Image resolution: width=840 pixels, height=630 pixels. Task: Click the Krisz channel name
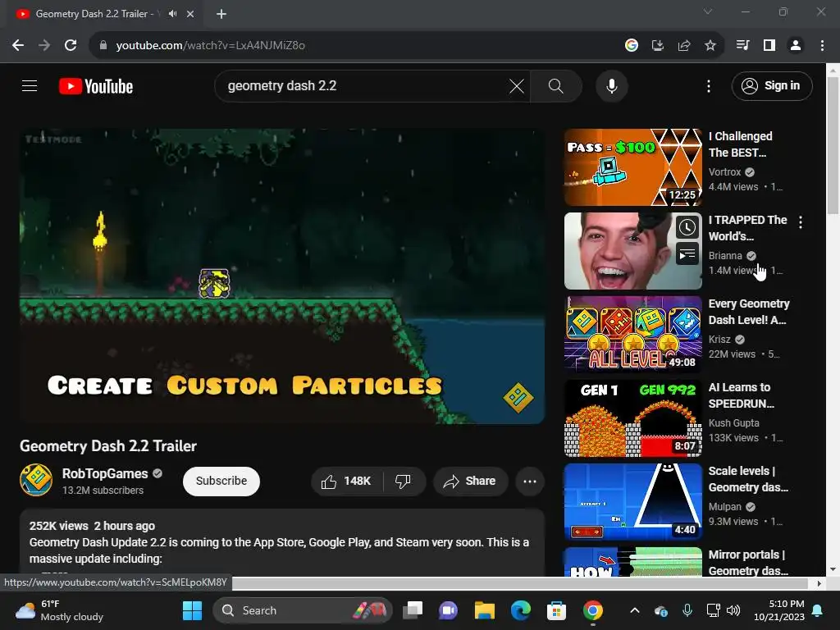(719, 339)
